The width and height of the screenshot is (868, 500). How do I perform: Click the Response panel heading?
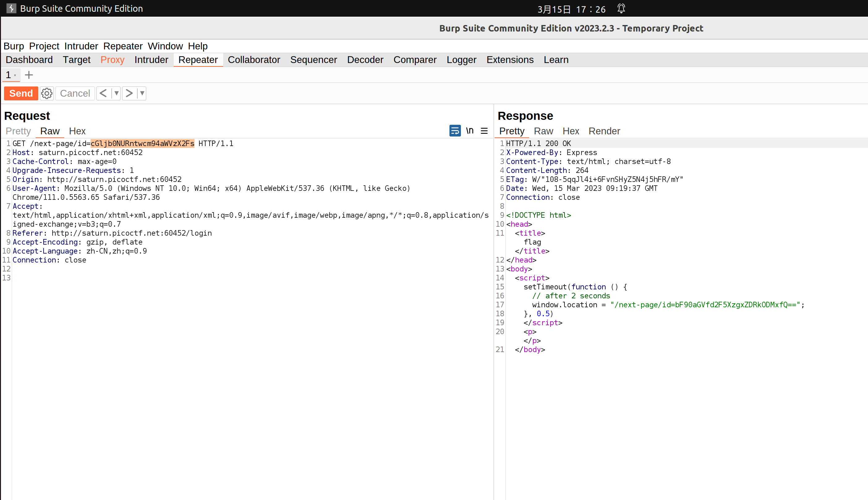click(x=525, y=116)
